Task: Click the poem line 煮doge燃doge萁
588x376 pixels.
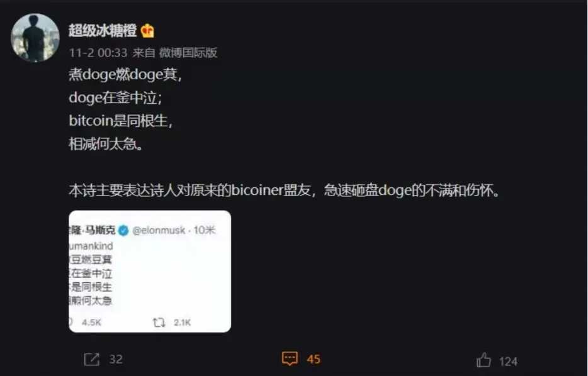Action: coord(125,75)
